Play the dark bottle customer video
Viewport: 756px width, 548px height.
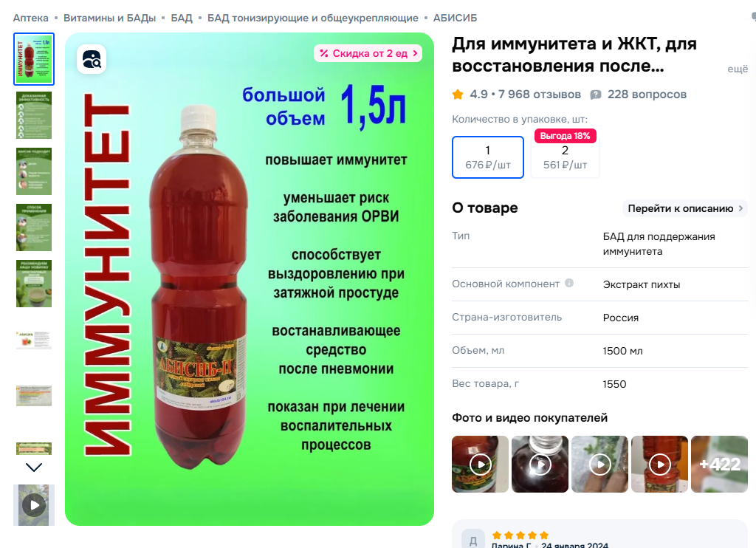[x=540, y=464]
